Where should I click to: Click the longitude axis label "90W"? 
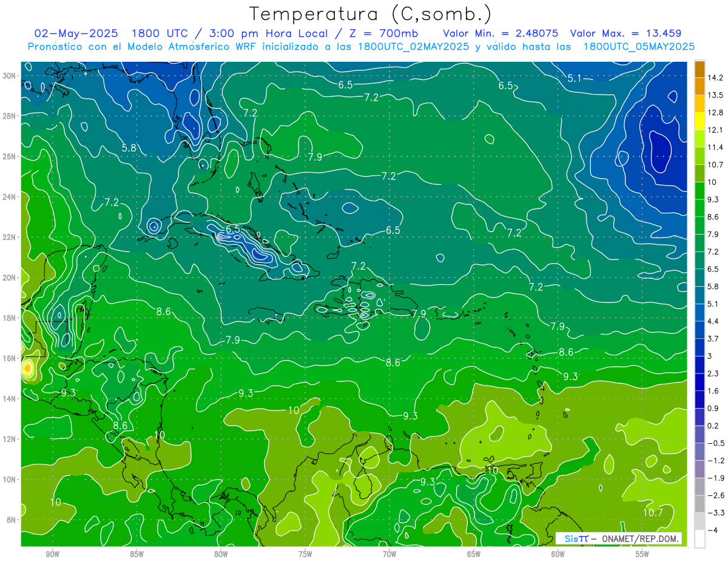52,554
